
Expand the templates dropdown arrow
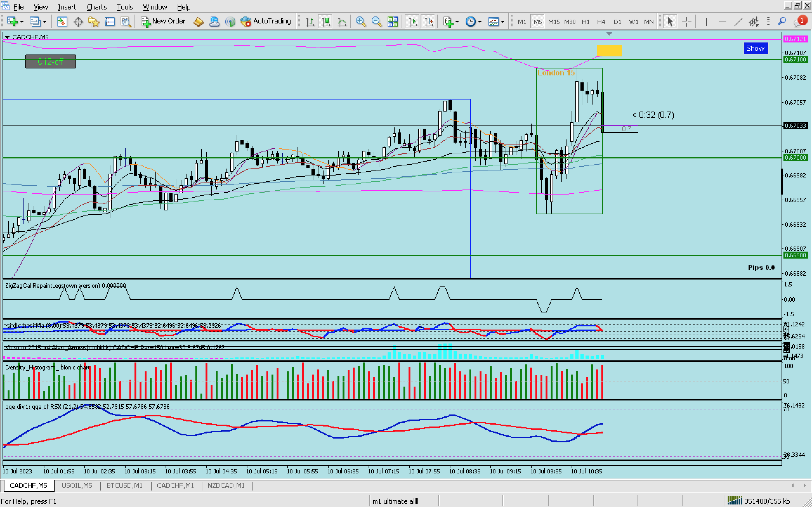point(503,22)
